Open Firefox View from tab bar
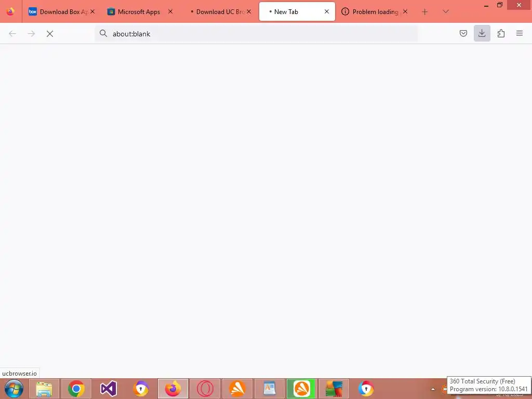The width and height of the screenshot is (532, 399). tap(10, 11)
